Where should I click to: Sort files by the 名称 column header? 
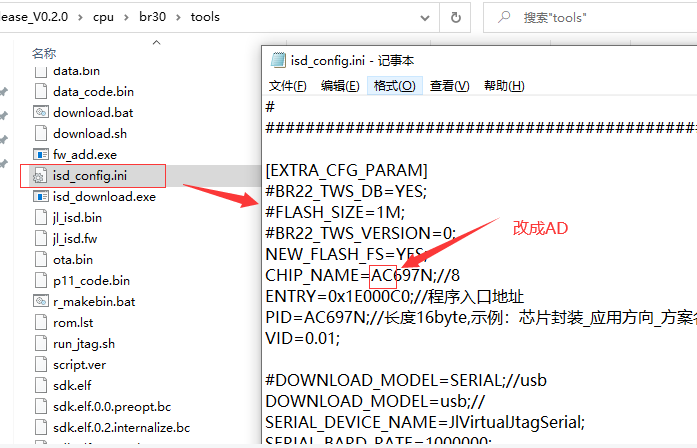click(44, 53)
